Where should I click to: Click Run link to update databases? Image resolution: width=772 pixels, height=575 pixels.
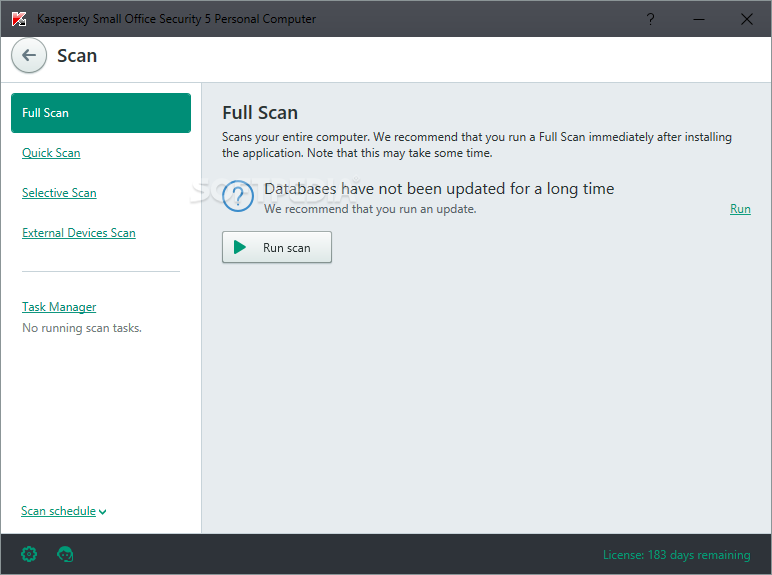(x=740, y=209)
